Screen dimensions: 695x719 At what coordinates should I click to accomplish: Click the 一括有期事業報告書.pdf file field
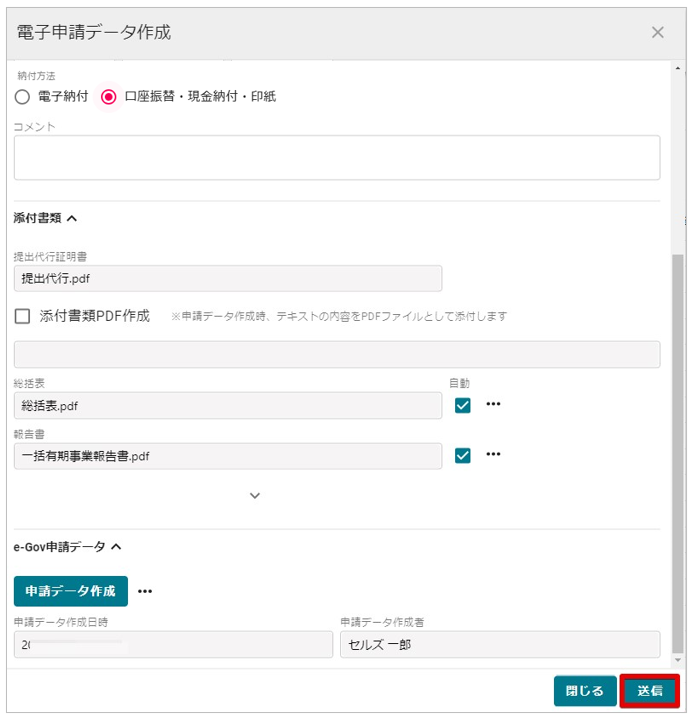228,456
